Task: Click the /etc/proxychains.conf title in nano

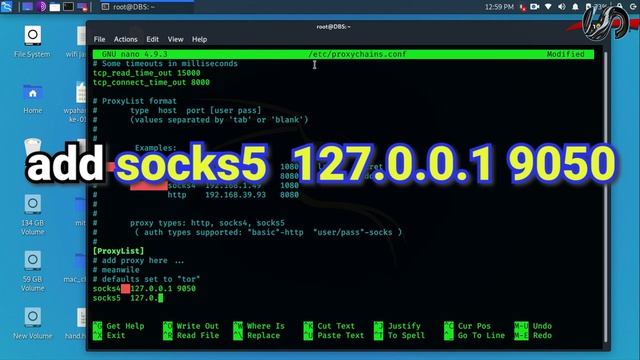Action: (357, 54)
